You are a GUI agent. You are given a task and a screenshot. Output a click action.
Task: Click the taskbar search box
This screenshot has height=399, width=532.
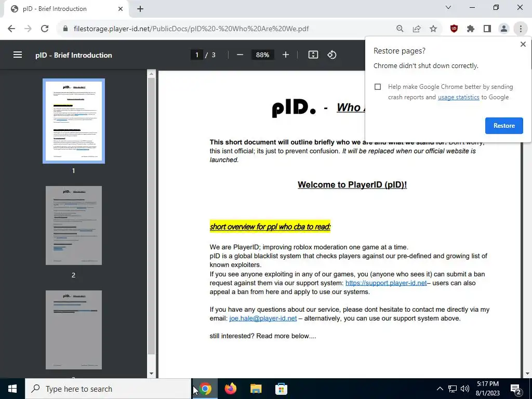(x=108, y=389)
